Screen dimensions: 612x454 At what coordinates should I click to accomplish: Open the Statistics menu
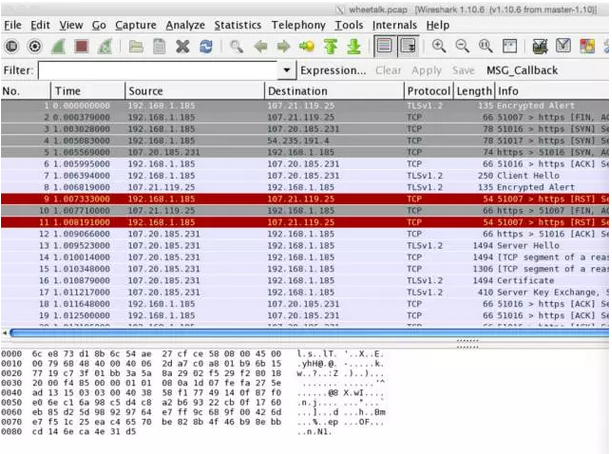tap(238, 25)
